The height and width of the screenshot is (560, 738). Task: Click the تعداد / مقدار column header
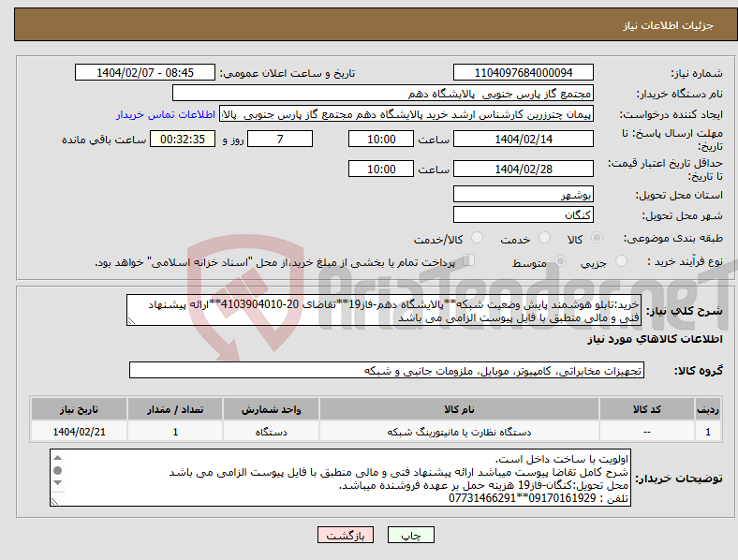tap(175, 409)
